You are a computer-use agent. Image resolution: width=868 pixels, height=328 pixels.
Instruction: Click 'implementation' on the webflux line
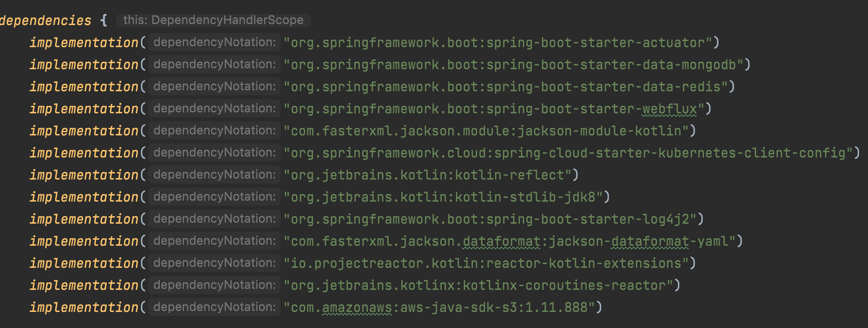click(84, 109)
